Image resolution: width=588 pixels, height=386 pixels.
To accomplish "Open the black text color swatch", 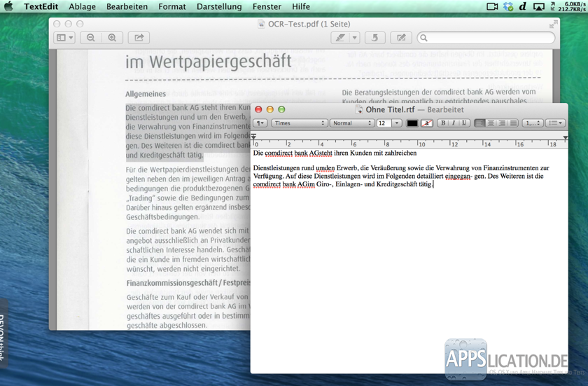I will pos(412,123).
